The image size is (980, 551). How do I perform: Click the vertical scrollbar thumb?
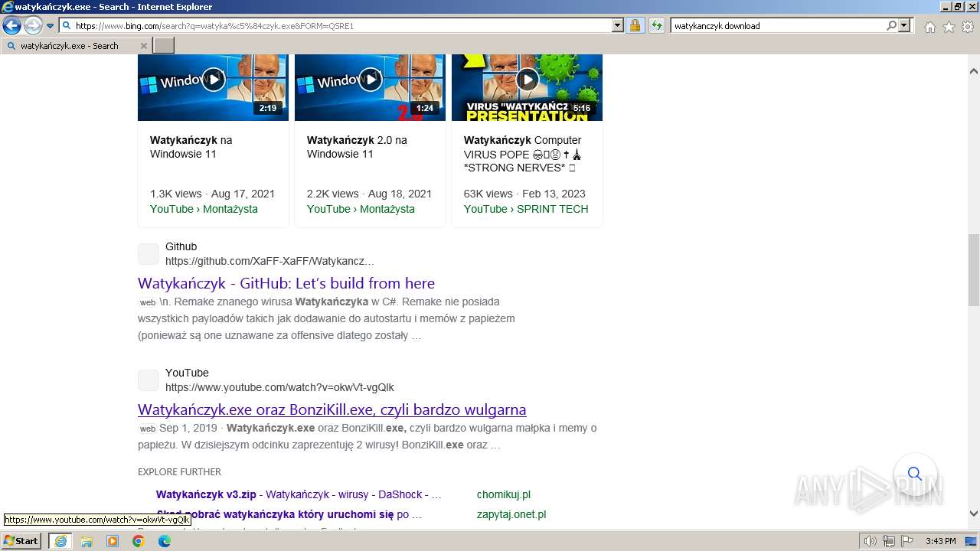pos(973,269)
